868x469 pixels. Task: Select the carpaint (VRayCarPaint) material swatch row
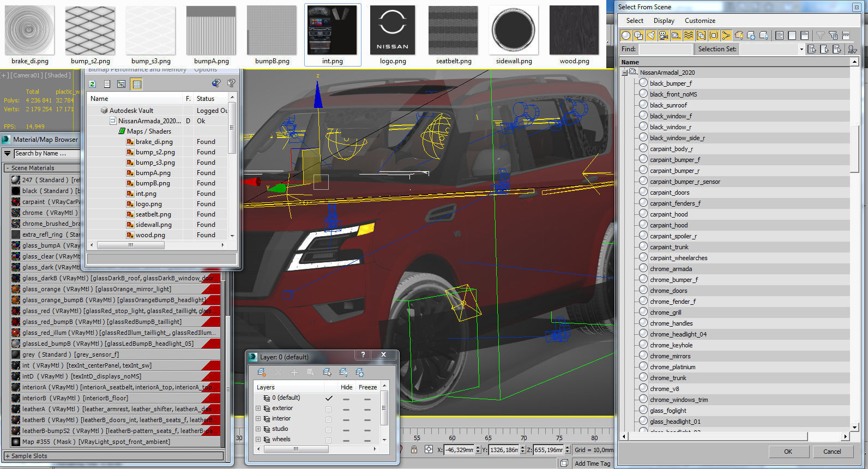point(46,202)
